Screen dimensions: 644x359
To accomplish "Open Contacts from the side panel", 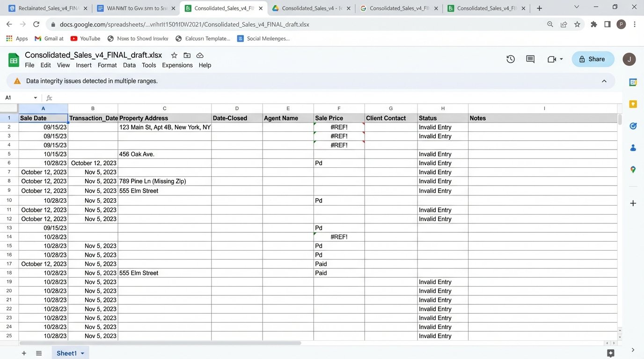I will (633, 148).
